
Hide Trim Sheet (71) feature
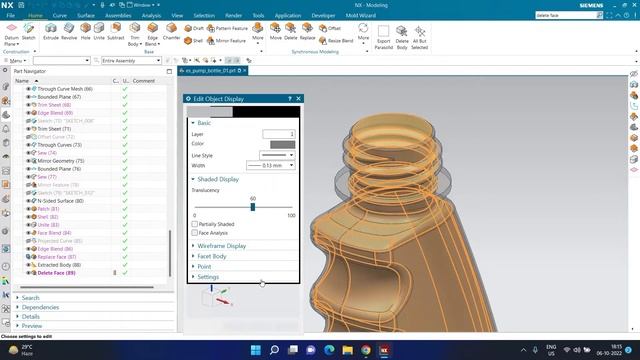(x=28, y=129)
